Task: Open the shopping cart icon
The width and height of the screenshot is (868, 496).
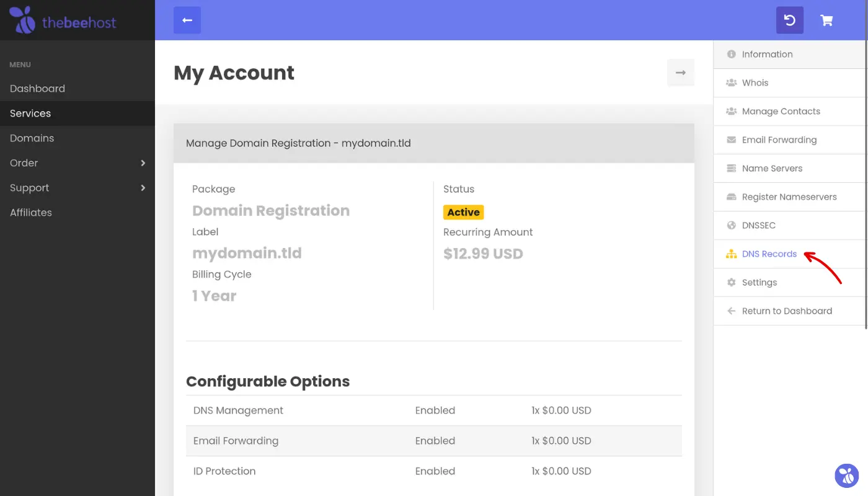Action: 826,20
